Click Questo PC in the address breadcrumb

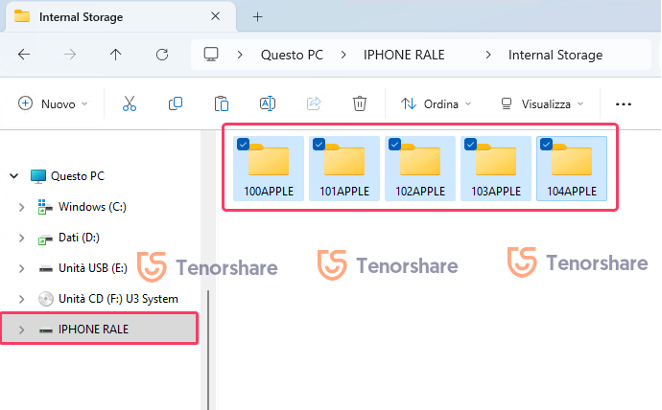click(292, 55)
